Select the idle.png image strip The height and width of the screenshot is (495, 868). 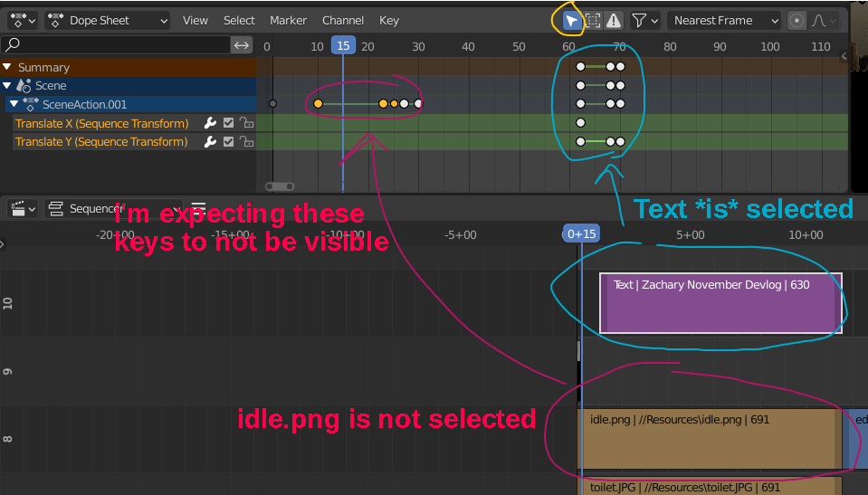click(710, 439)
